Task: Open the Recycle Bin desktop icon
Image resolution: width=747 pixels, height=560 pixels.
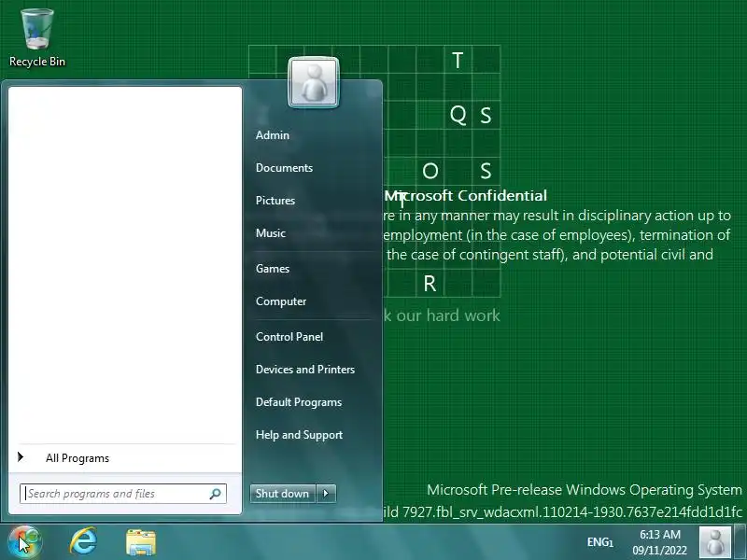Action: click(37, 38)
